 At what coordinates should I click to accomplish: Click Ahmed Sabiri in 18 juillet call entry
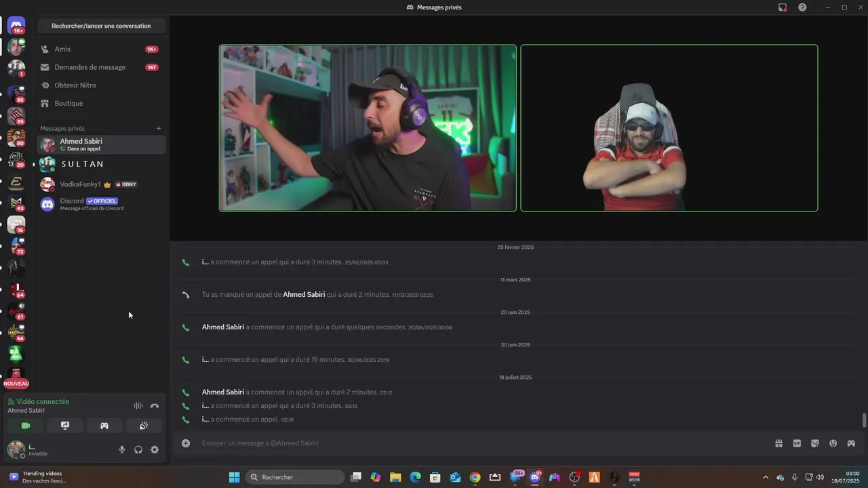pos(223,392)
